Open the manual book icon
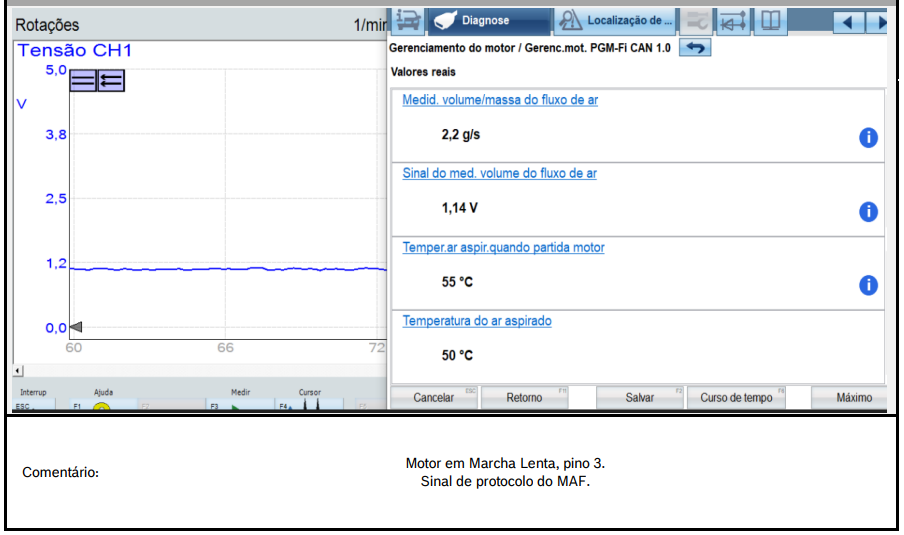This screenshot has width=904, height=535. point(769,20)
